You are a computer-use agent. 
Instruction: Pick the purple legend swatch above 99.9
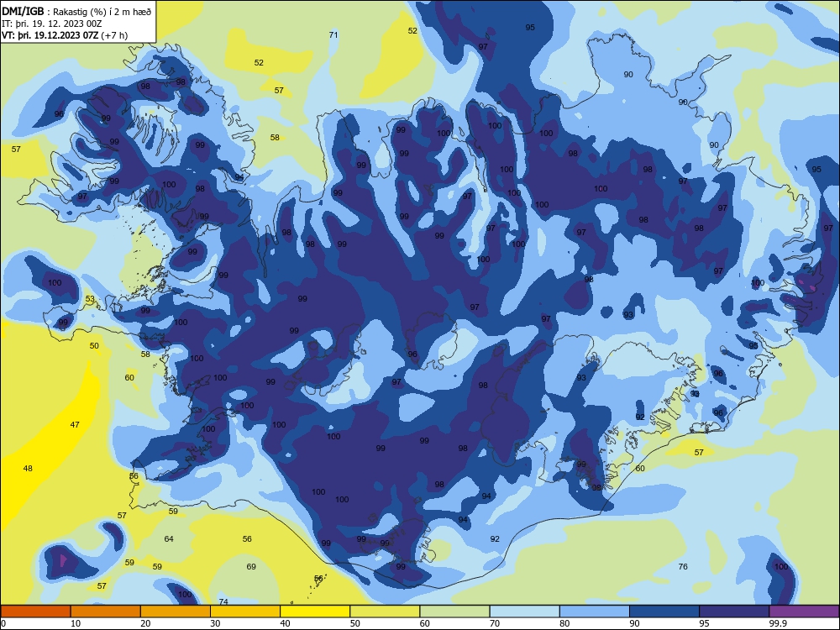pyautogui.click(x=805, y=612)
